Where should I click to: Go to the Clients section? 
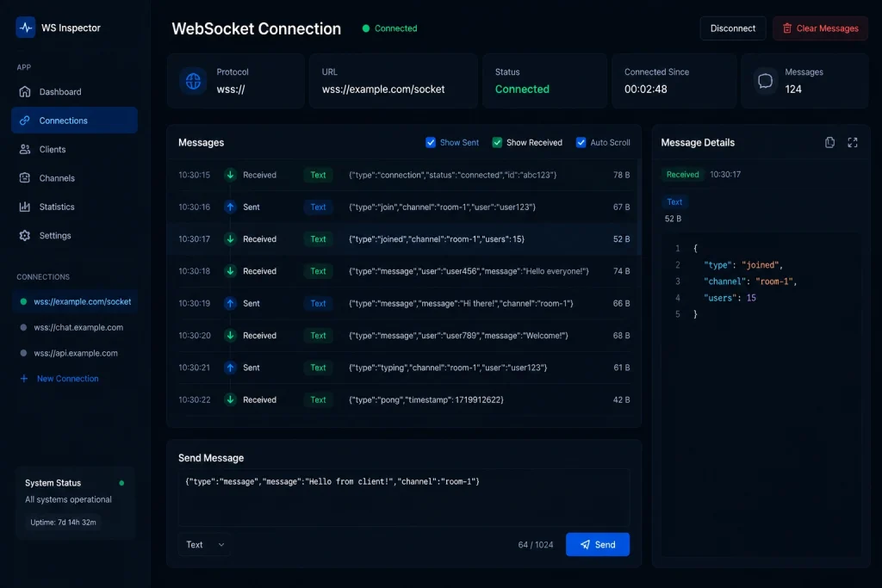74,149
